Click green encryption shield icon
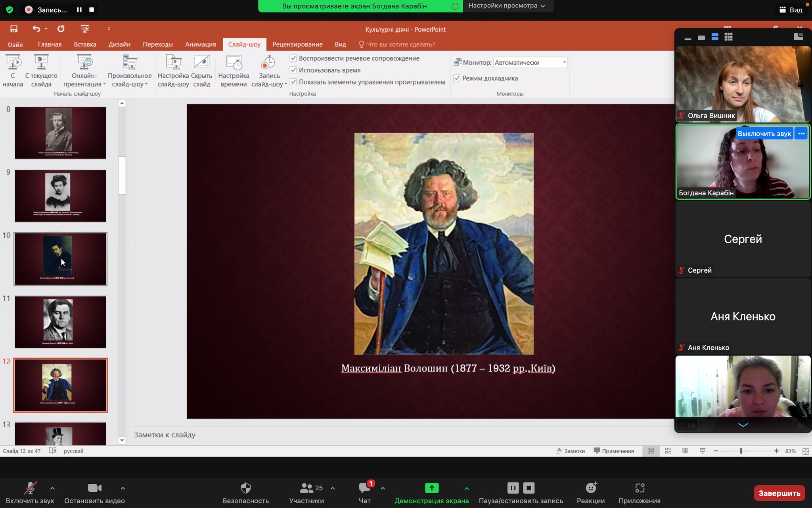The image size is (812, 508). pos(10,10)
